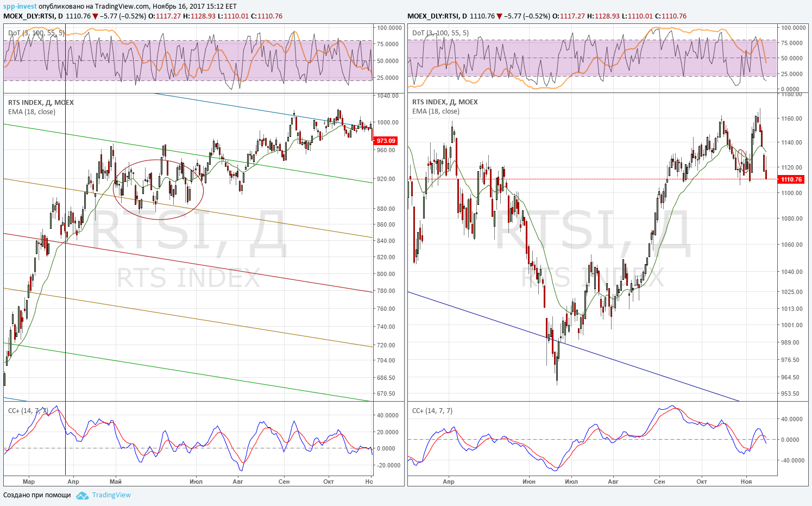This screenshot has width=812, height=506.
Task: Click the Май label on left time axis
Action: click(115, 482)
